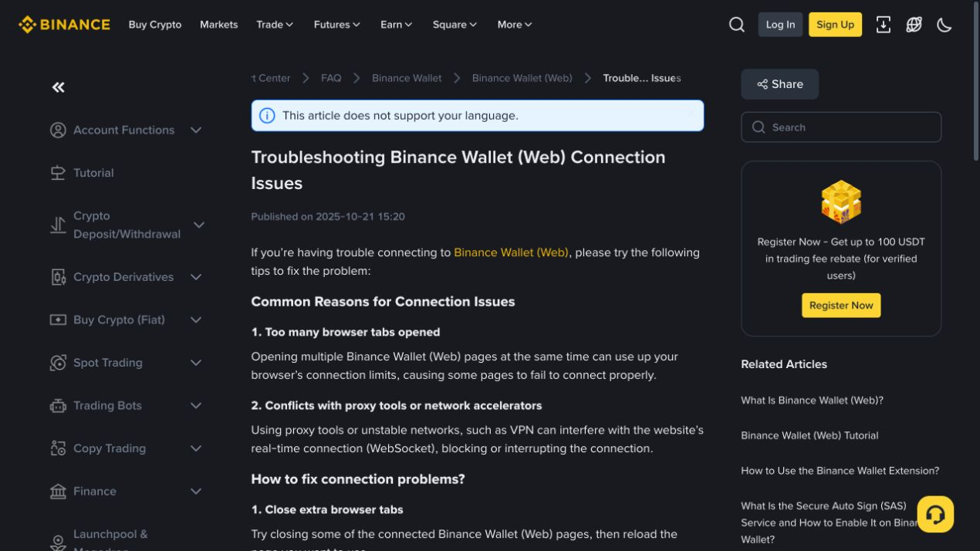Click the Share button
980x551 pixels.
(x=779, y=84)
